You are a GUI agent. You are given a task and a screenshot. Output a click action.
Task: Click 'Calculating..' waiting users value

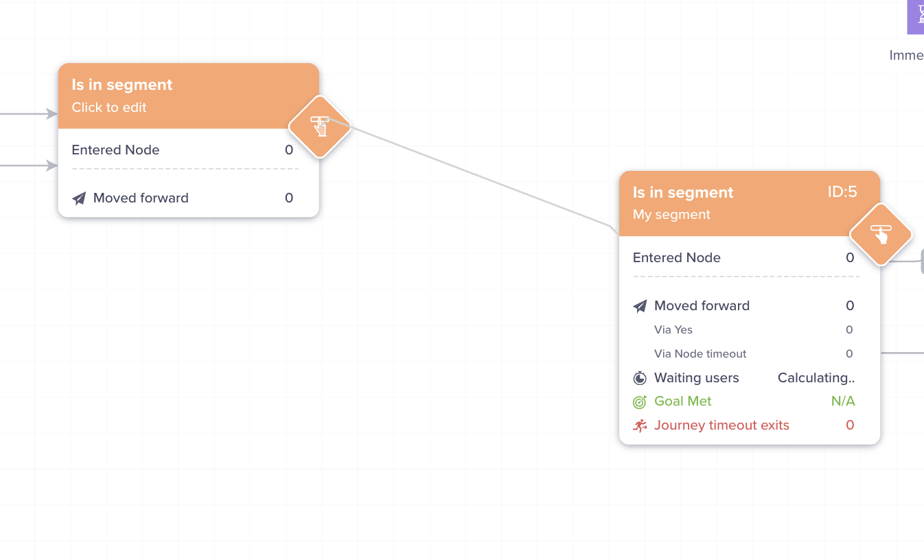816,378
